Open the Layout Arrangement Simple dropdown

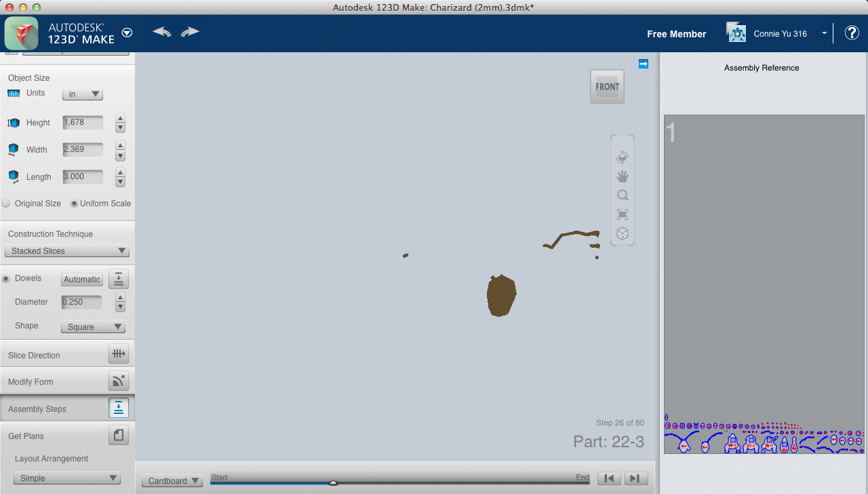67,478
